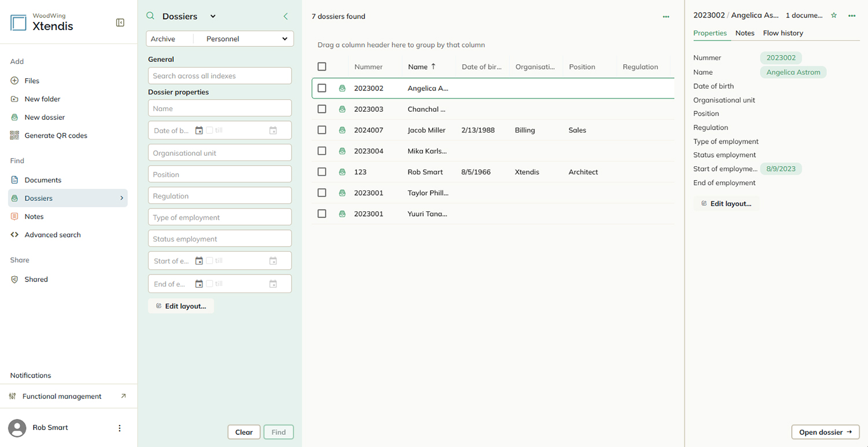Screen dimensions: 868x447
Task: Click the Open dossier button
Action: coord(825,432)
